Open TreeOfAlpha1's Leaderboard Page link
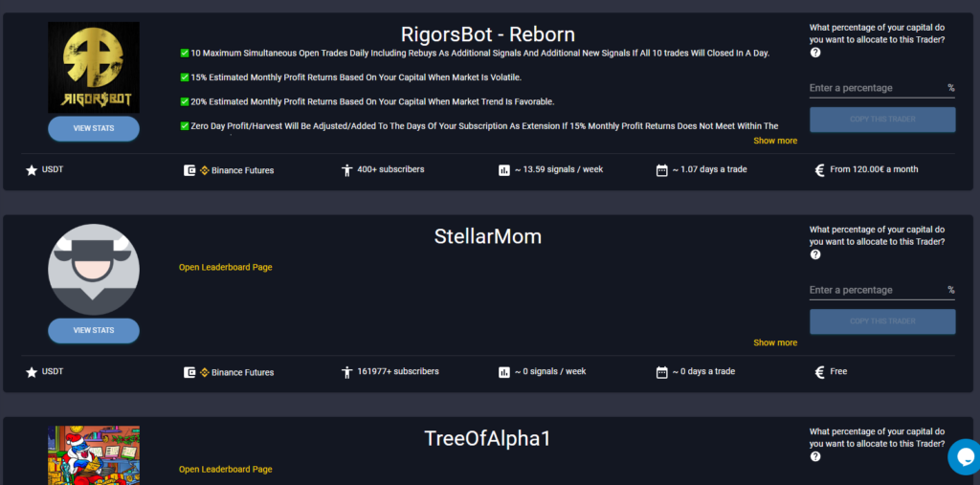This screenshot has width=980, height=485. point(225,469)
